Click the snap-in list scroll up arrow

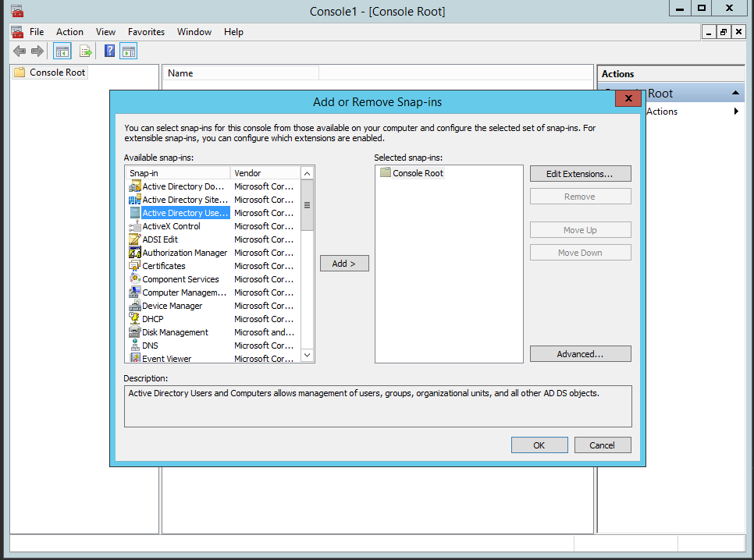(308, 173)
